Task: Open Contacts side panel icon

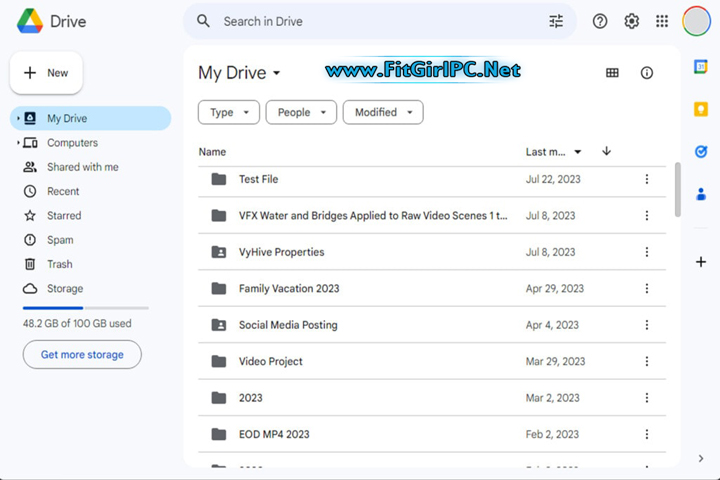Action: point(701,194)
